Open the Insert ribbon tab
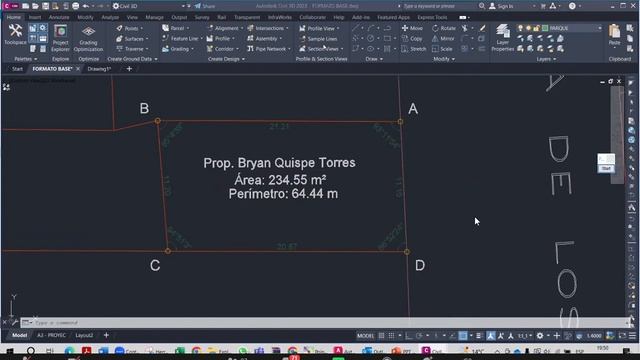The width and height of the screenshot is (640, 360). click(x=34, y=17)
